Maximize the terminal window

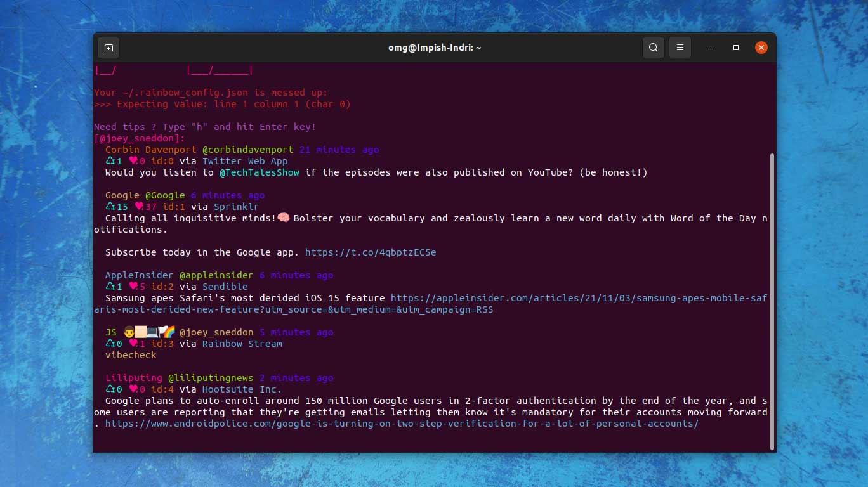point(736,48)
